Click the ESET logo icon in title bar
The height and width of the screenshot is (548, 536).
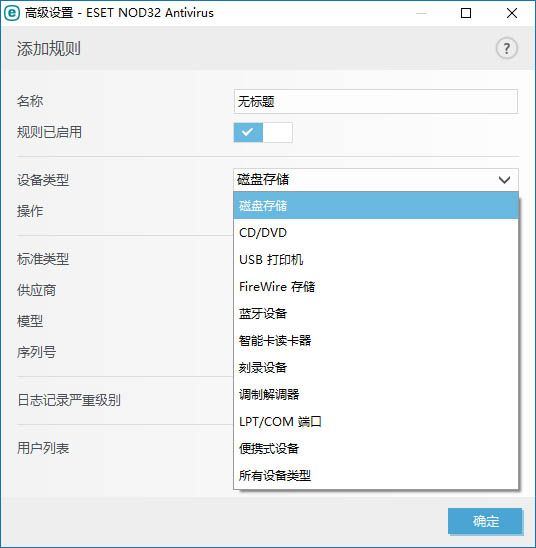(12, 13)
